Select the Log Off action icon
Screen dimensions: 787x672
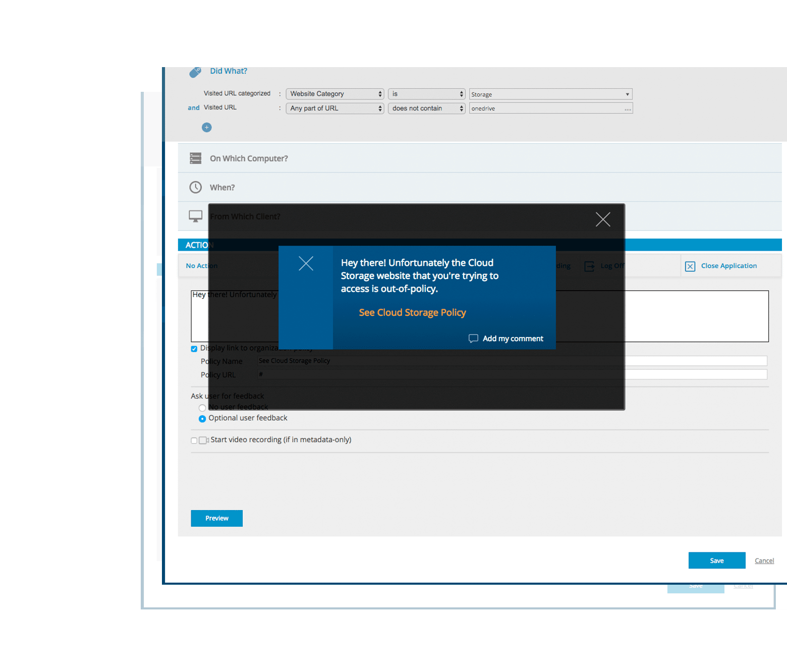(589, 266)
